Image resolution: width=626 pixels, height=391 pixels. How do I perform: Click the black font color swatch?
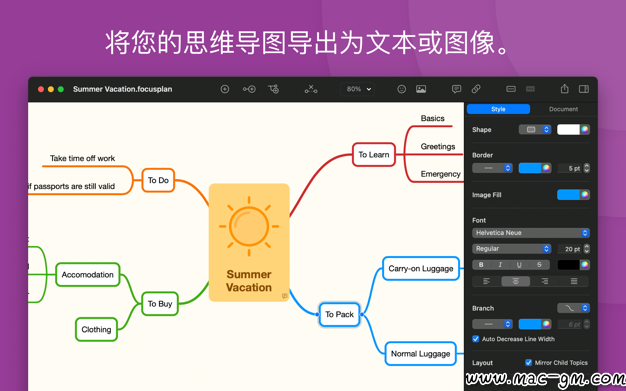tap(569, 265)
